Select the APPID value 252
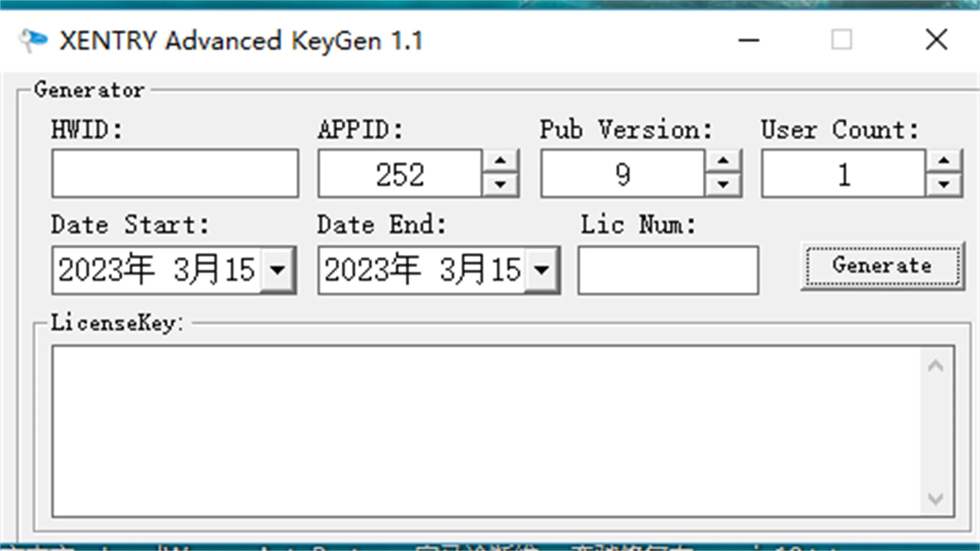The height and width of the screenshot is (551, 980). [400, 173]
